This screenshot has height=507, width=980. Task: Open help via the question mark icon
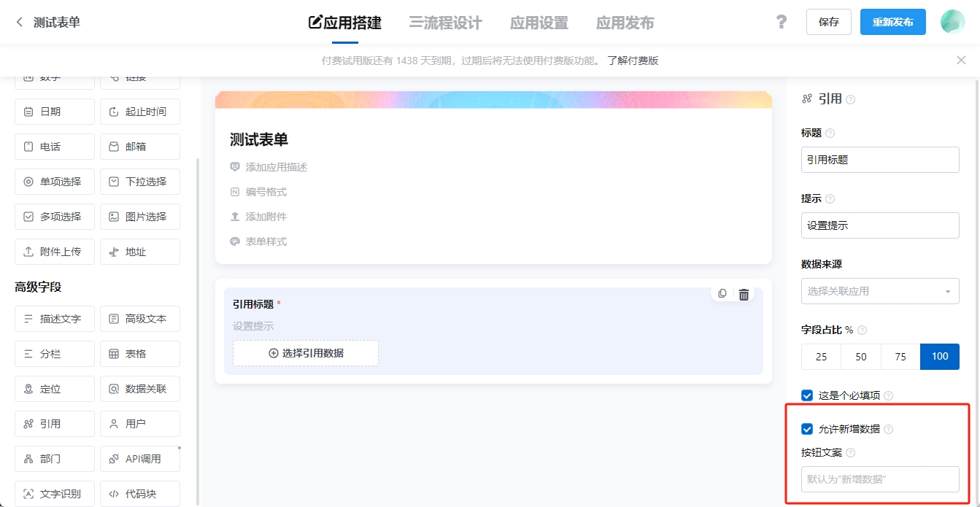pos(781,22)
